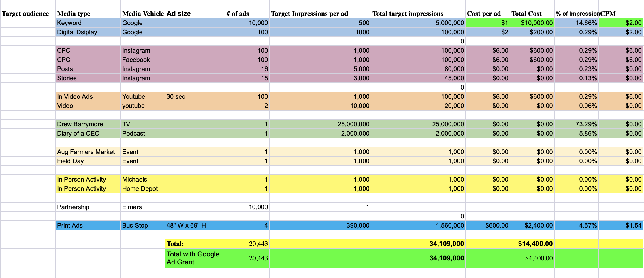The height and width of the screenshot is (278, 644).
Task: Click the 20,000 total impressions cell
Action: click(x=418, y=106)
